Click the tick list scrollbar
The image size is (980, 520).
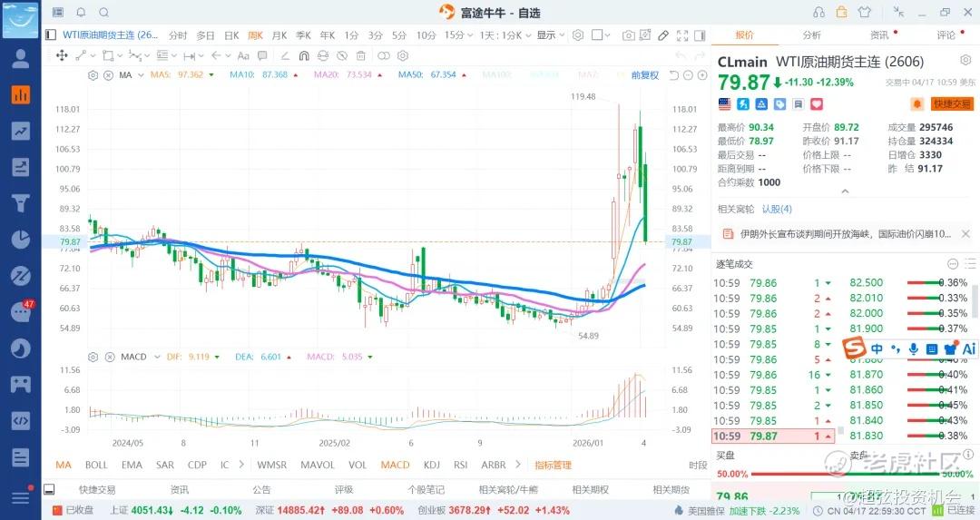pos(975,301)
